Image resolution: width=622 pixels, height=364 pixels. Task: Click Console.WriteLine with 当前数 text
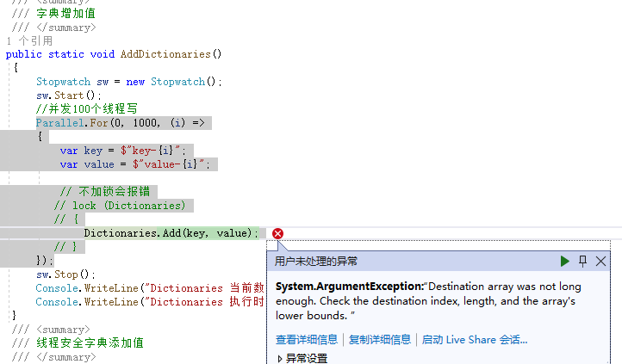(x=149, y=288)
